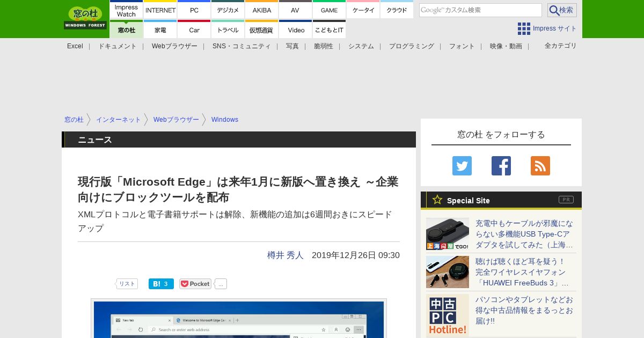The image size is (644, 338).
Task: Open AV tab
Action: pos(295,10)
